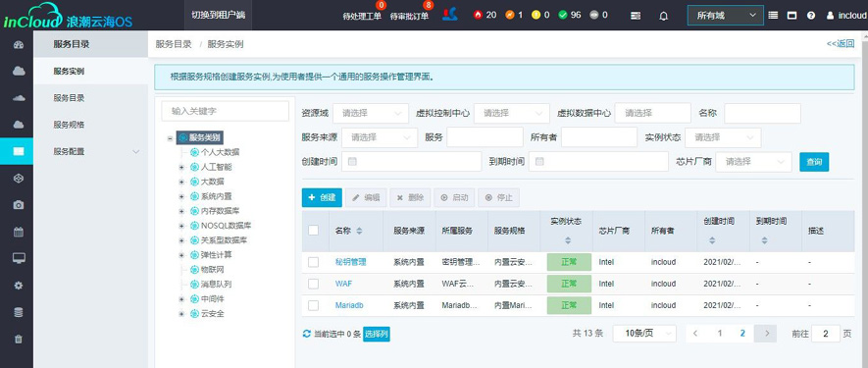The image size is (868, 368).
Task: Select 服务规格 in side menu
Action: coord(69,125)
